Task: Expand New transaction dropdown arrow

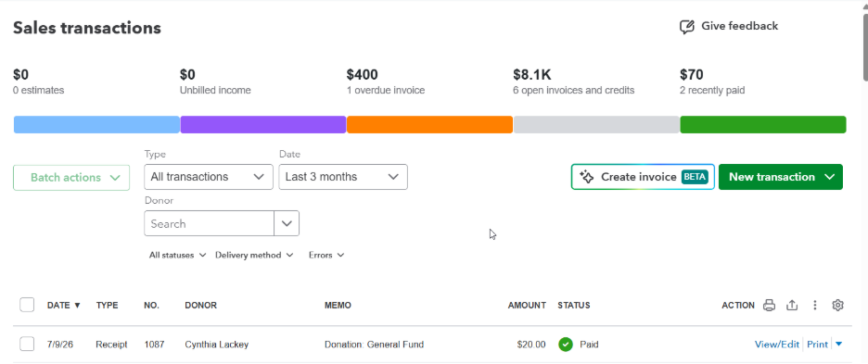Action: (829, 177)
